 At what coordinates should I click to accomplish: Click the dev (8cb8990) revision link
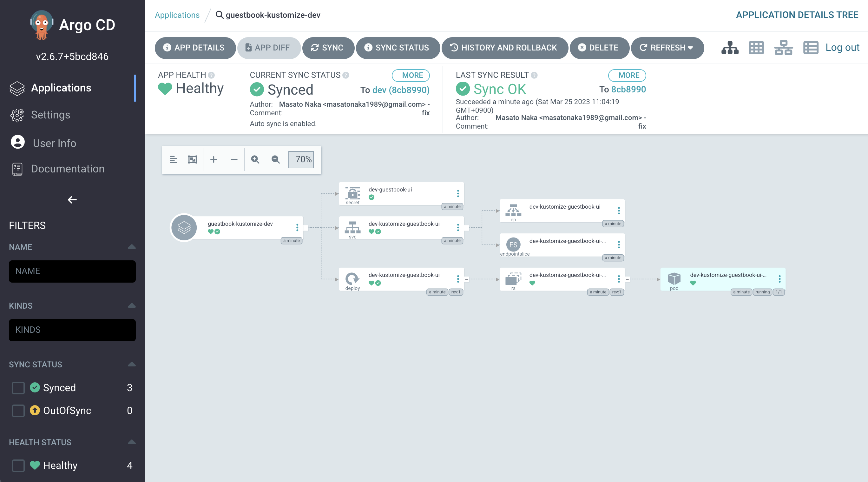click(x=401, y=90)
